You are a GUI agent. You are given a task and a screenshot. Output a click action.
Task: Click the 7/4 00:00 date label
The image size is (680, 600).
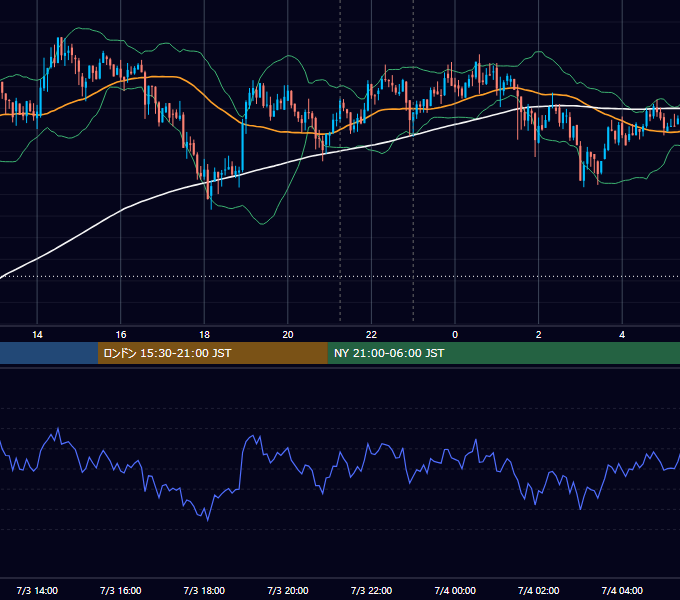[455, 591]
